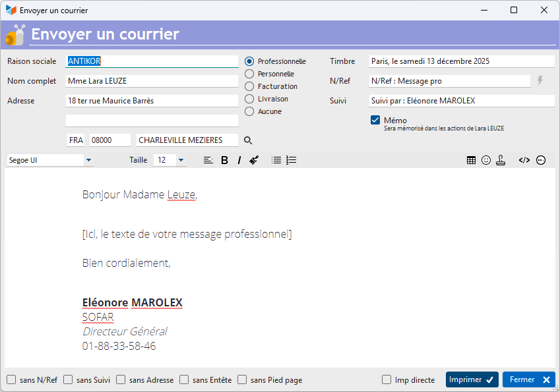The width and height of the screenshot is (560, 392).
Task: Click the line Bonjour Madame Leuze
Action: [140, 195]
